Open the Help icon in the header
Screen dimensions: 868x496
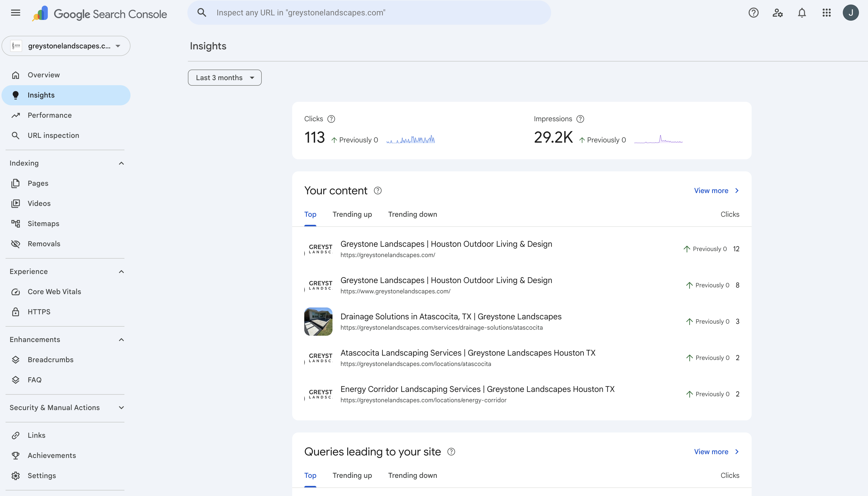coord(753,13)
